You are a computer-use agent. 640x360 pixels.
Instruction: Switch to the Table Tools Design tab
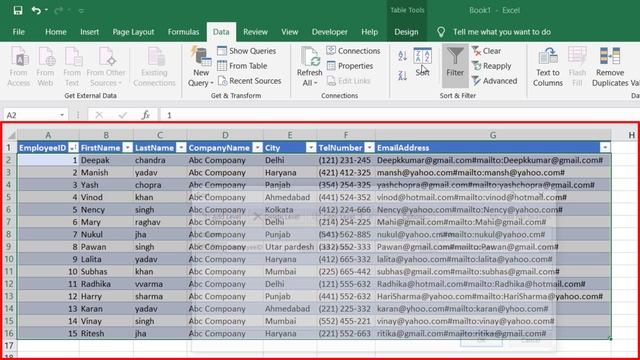point(406,32)
